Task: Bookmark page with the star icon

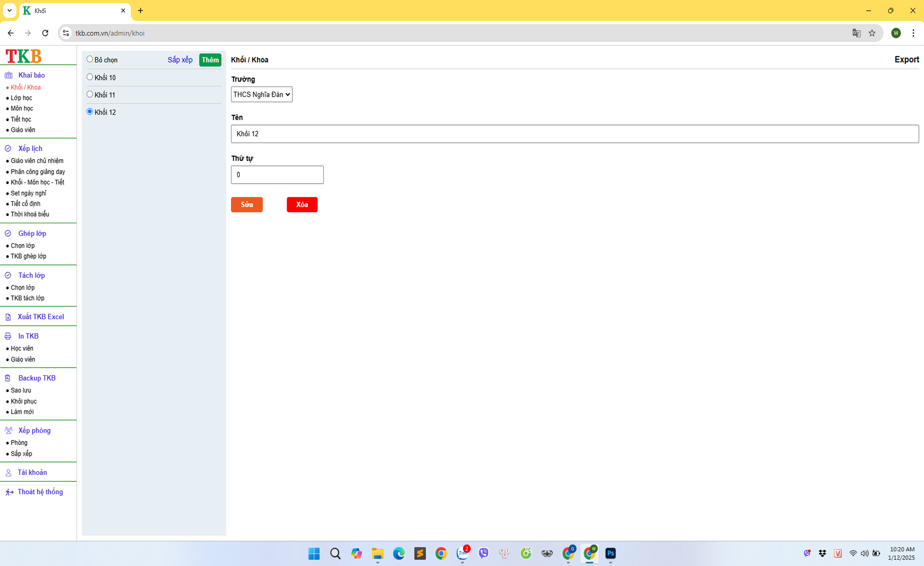Action: pos(872,33)
